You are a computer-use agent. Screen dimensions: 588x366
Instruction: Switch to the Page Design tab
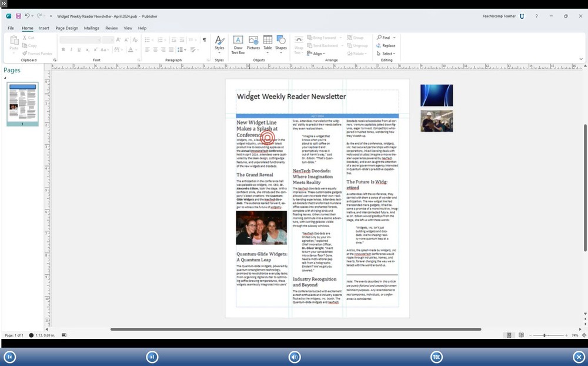coord(66,28)
